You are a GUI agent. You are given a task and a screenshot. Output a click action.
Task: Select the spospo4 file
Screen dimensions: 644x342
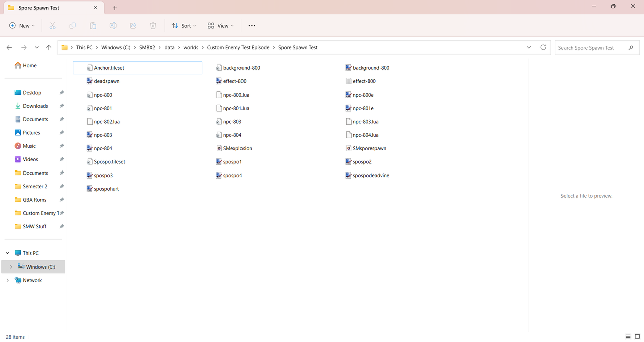click(x=229, y=175)
